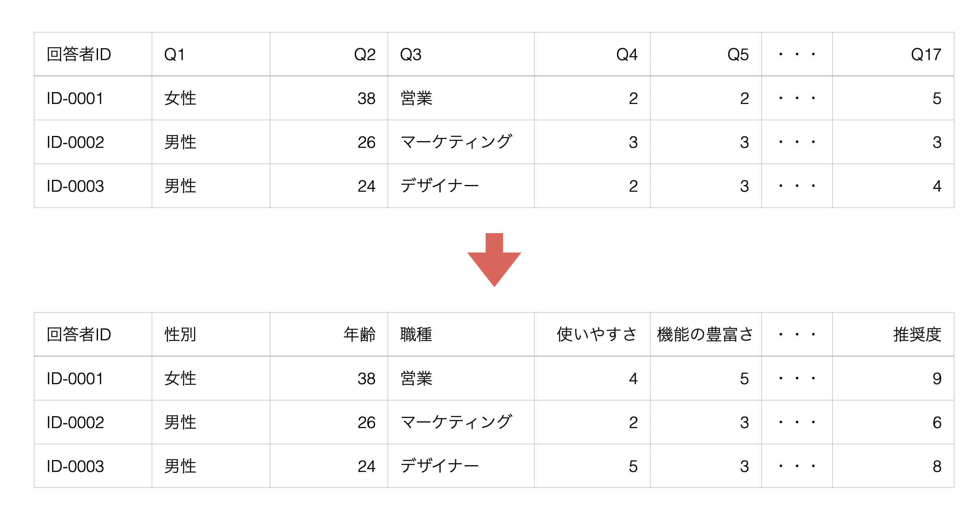
Task: Click the red downward arrow icon
Action: [x=494, y=260]
